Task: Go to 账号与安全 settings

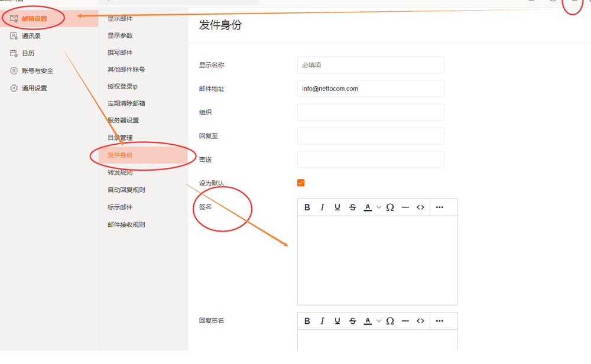Action: coord(37,71)
